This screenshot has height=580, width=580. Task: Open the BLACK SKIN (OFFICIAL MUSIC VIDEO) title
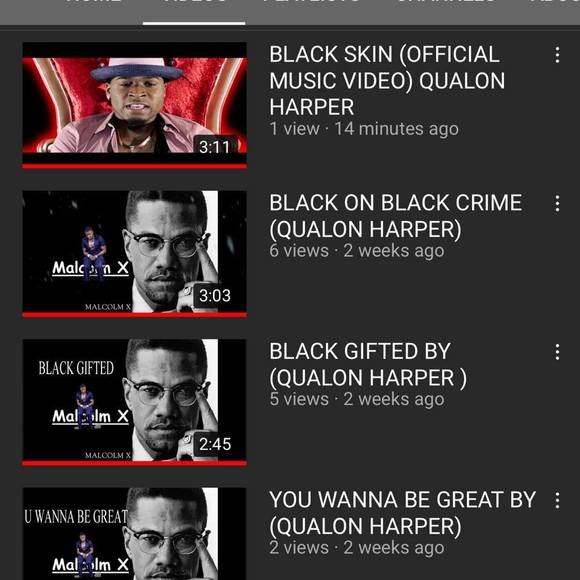pos(387,81)
